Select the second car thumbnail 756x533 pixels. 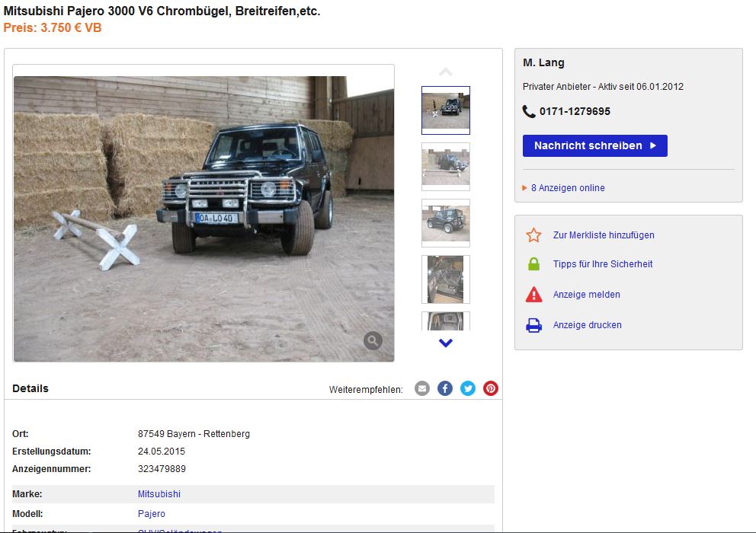(x=446, y=167)
